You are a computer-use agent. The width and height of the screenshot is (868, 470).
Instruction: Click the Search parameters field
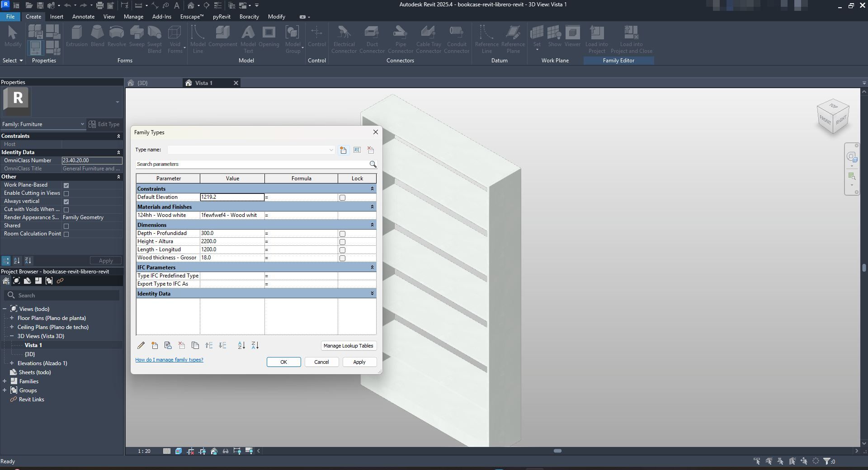pyautogui.click(x=252, y=164)
